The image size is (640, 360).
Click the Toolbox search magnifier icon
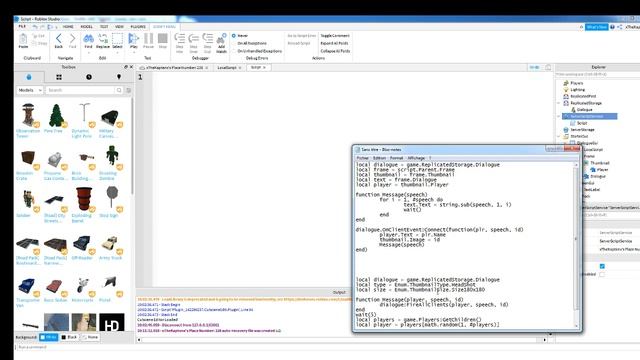tap(119, 90)
